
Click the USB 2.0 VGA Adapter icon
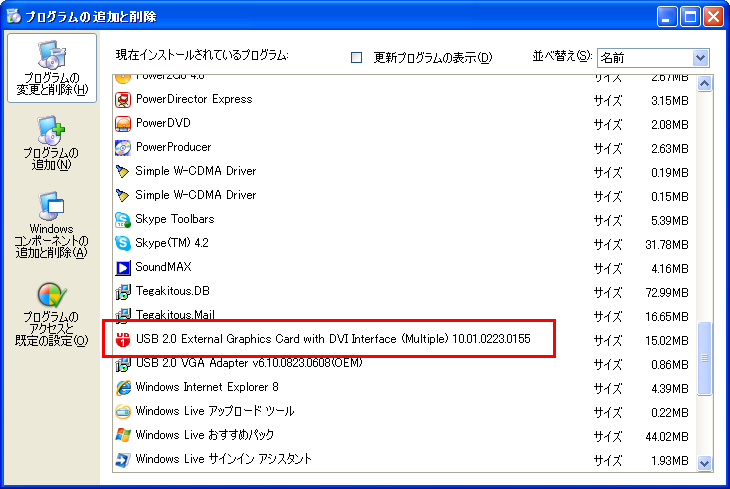pos(123,364)
